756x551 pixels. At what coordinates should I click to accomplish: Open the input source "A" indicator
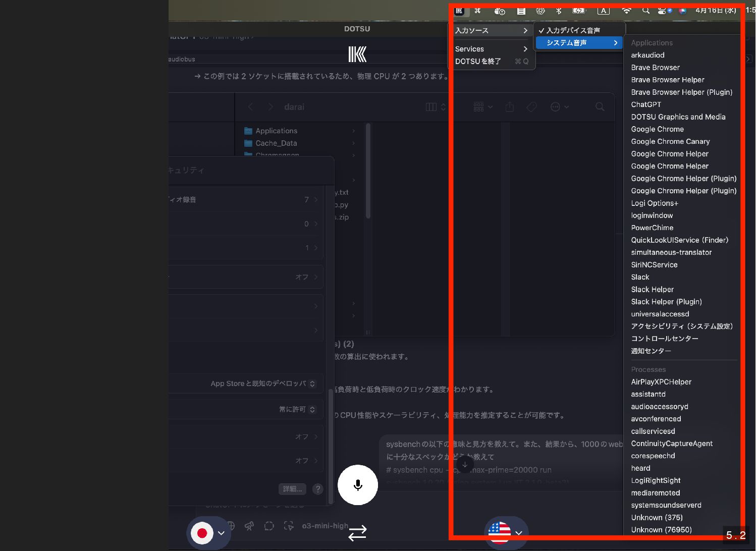(x=604, y=11)
